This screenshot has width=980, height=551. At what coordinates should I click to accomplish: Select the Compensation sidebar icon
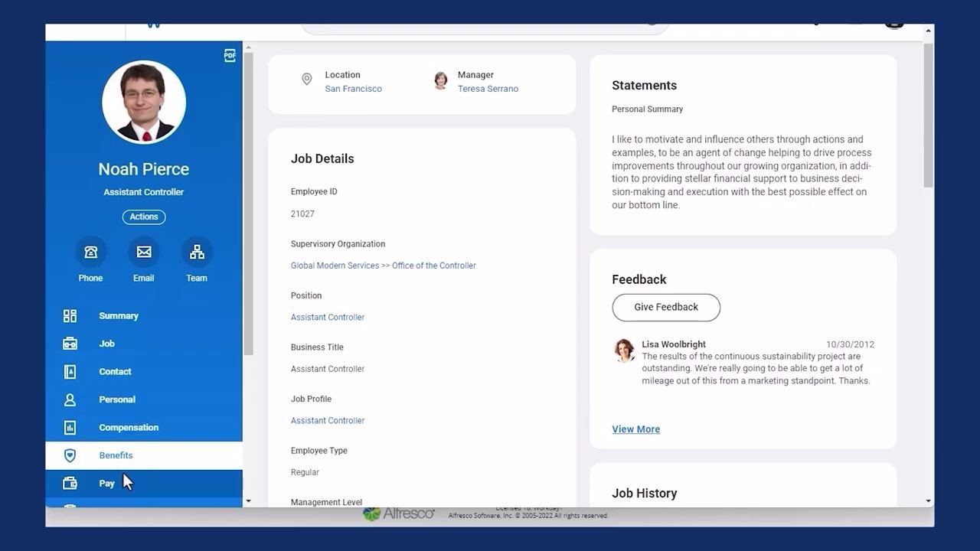[x=70, y=428]
